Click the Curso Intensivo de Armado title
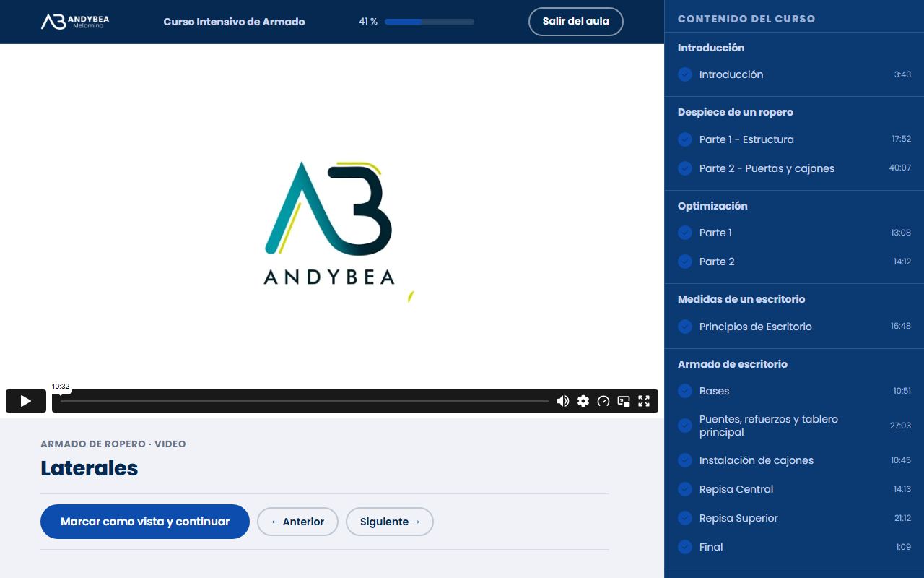Image resolution: width=924 pixels, height=578 pixels. [x=234, y=22]
